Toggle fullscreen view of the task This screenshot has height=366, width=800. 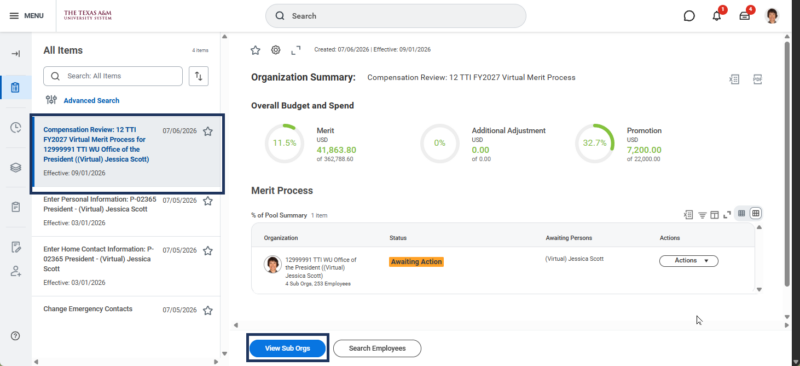tap(296, 50)
